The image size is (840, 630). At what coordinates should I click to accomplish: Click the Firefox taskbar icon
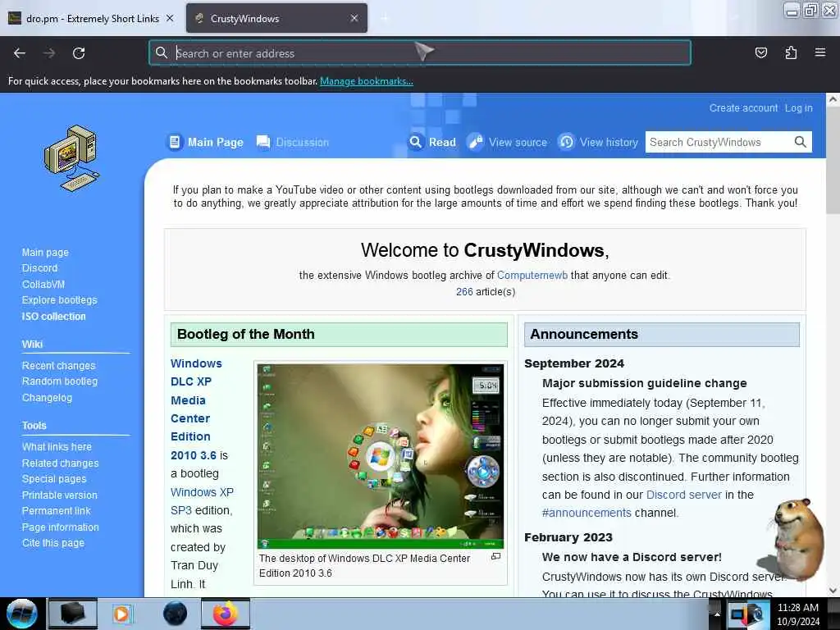[226, 614]
